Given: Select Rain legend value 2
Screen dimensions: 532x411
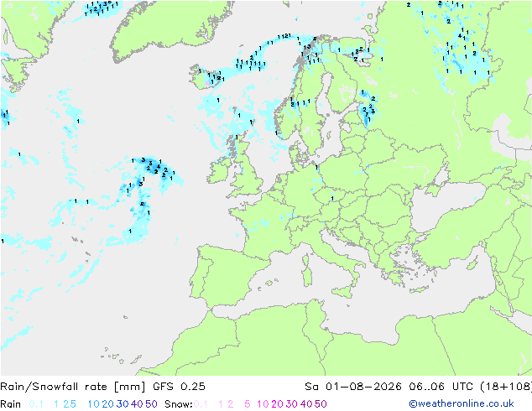Looking at the screenshot, I should click(65, 404).
